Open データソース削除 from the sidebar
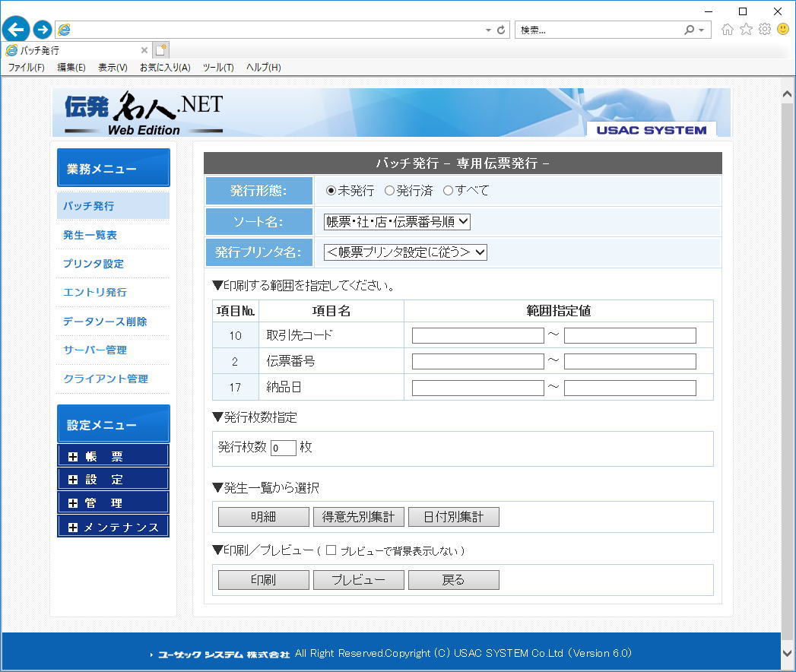 pyautogui.click(x=105, y=322)
